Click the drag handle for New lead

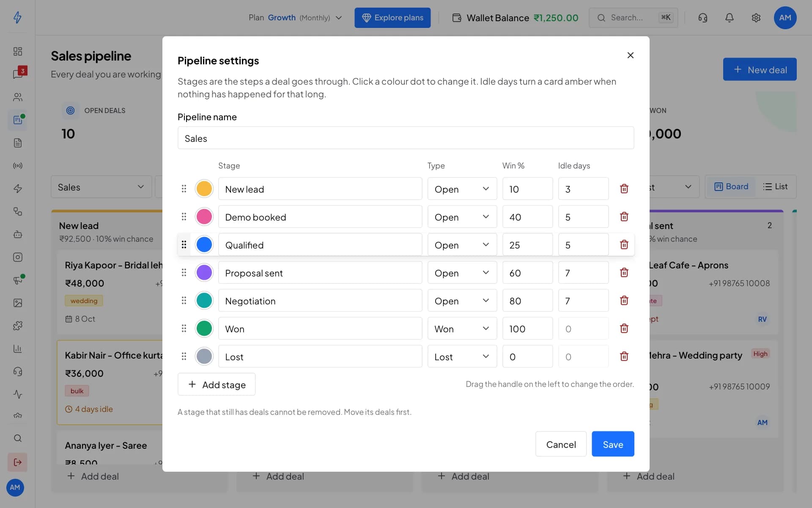[x=184, y=189]
